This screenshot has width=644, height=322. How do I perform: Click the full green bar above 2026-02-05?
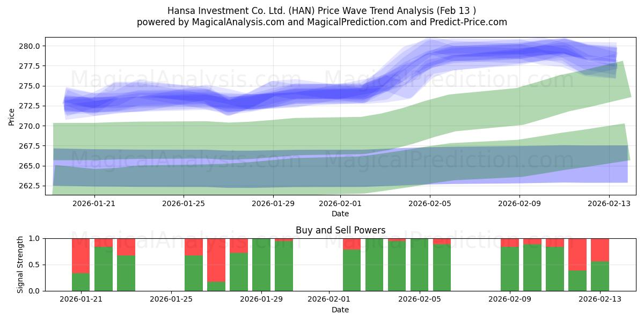(419, 265)
